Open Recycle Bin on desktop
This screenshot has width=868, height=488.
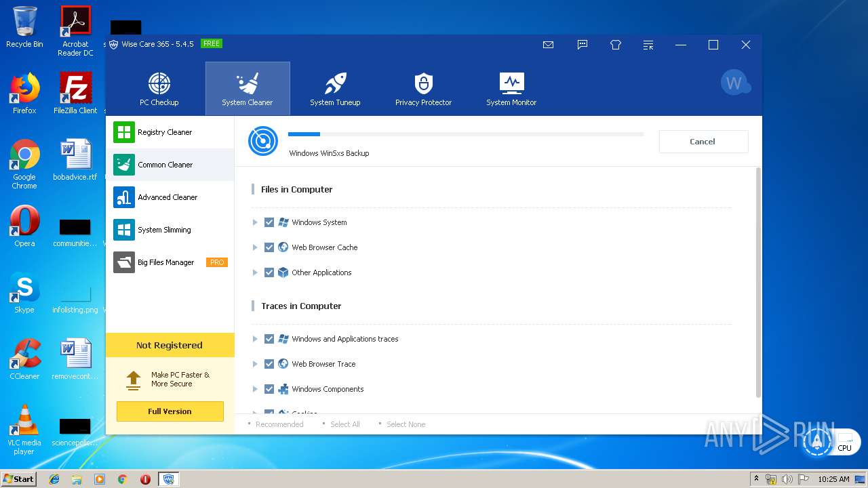(24, 27)
